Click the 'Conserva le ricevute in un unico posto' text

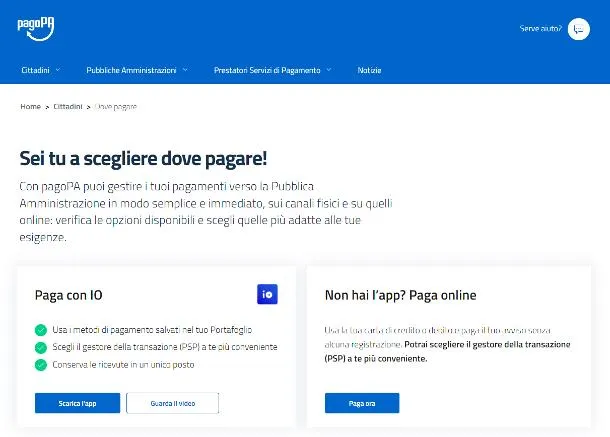123,365
